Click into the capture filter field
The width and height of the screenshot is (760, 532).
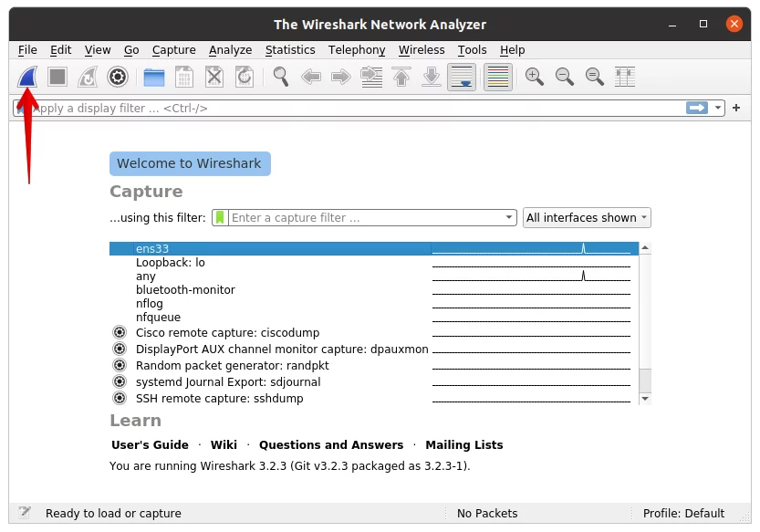[x=366, y=218]
